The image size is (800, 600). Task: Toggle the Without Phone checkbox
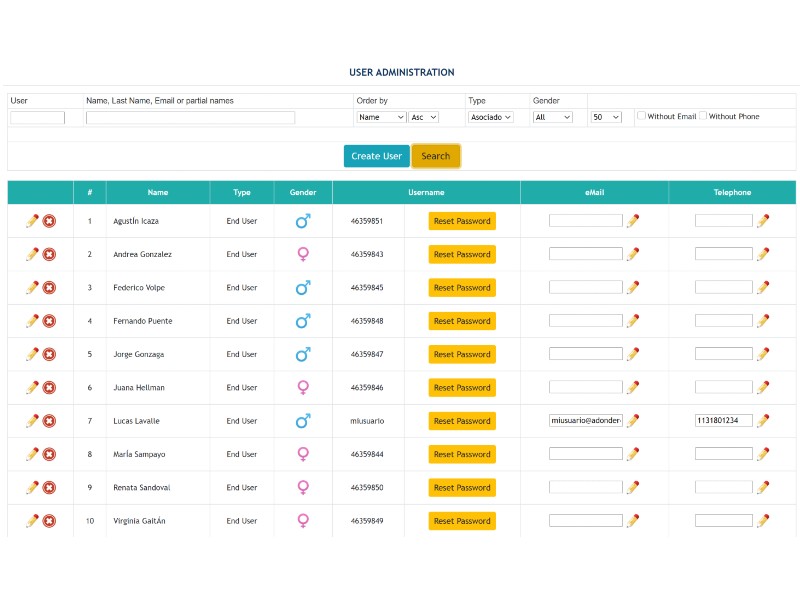click(x=703, y=116)
